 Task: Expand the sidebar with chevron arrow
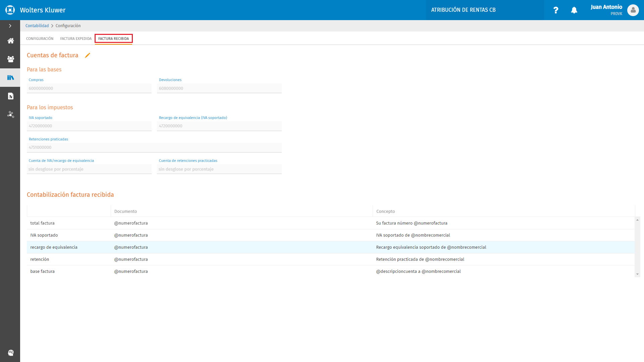point(10,26)
